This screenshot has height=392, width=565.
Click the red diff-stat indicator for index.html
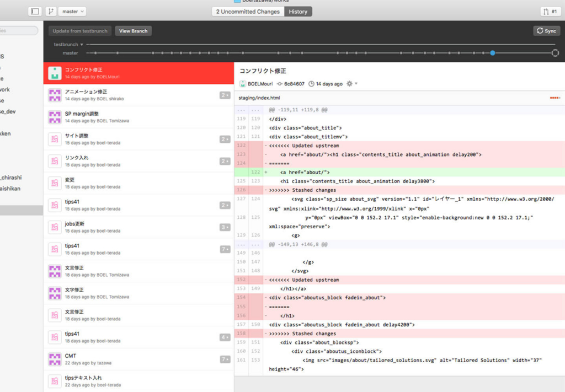555,98
